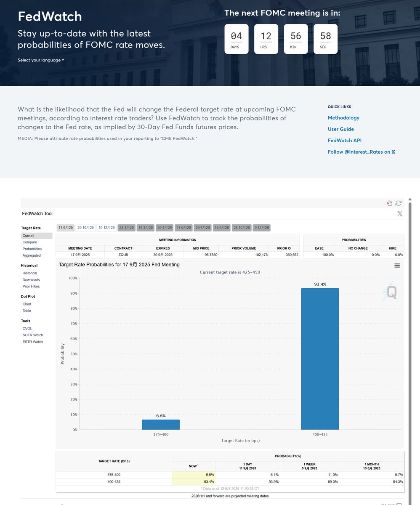The height and width of the screenshot is (505, 420).
Task: Open Dot Plot Chart view
Action: click(x=27, y=304)
